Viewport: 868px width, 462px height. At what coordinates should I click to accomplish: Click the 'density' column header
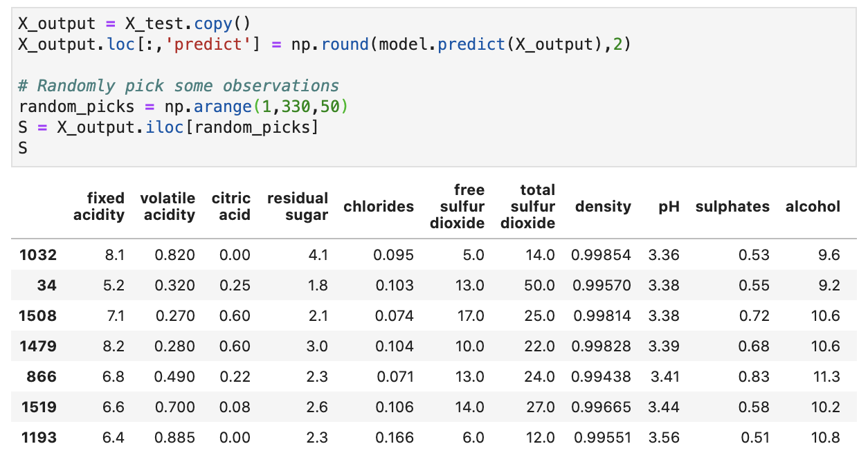pyautogui.click(x=603, y=206)
